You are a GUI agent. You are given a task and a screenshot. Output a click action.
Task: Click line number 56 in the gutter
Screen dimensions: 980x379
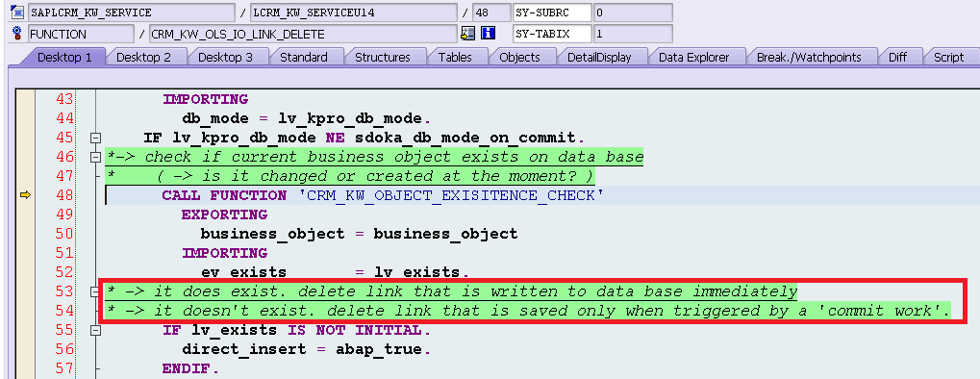coord(64,349)
